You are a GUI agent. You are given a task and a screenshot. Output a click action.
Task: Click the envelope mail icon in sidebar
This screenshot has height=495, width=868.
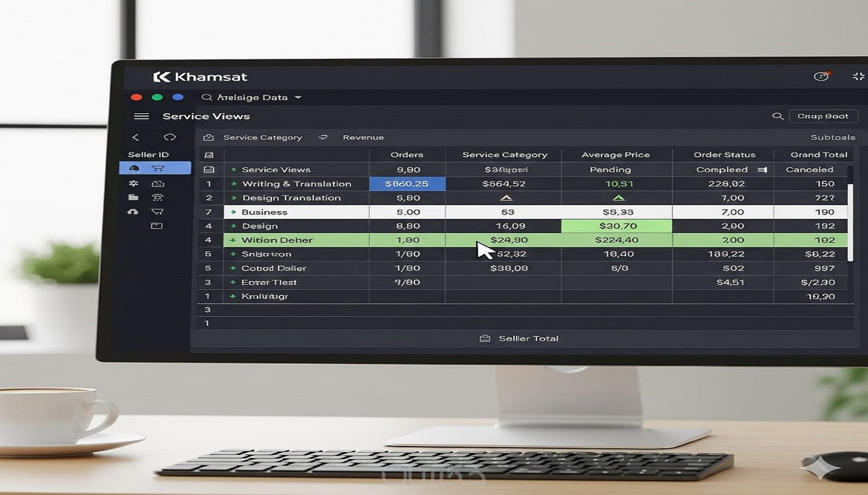click(158, 183)
